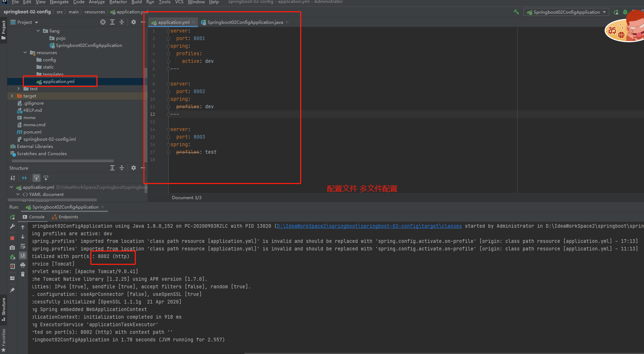Select the Endpoints tab
This screenshot has height=354, width=644.
65,217
